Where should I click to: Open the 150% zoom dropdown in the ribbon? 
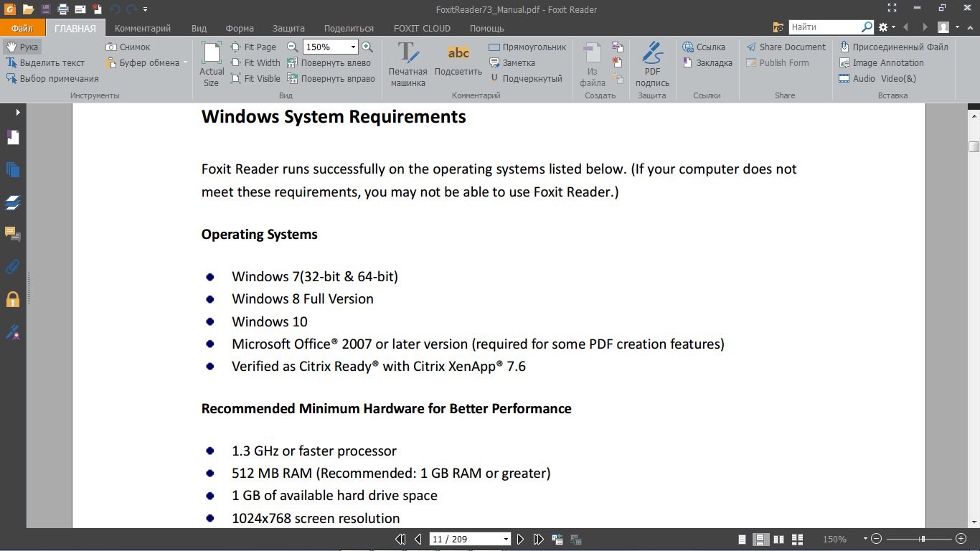coord(353,47)
